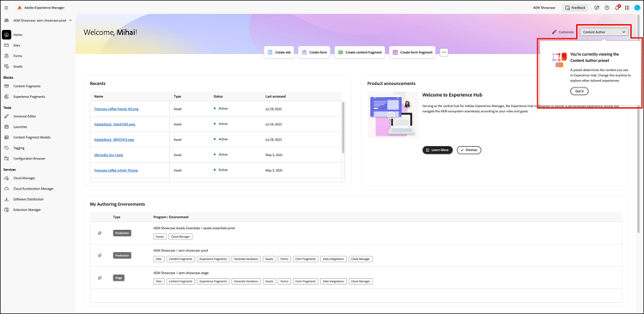
Task: Open the Frescopa coffee friends png link
Action: coord(115,109)
